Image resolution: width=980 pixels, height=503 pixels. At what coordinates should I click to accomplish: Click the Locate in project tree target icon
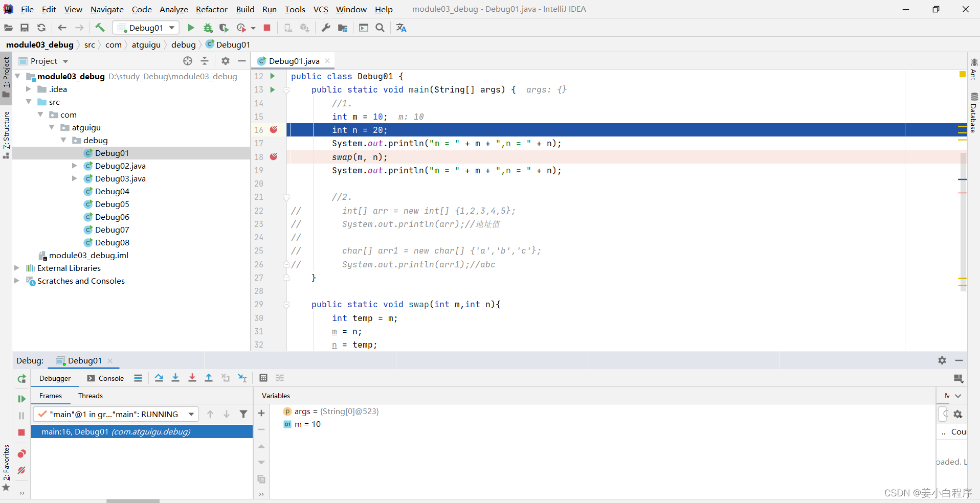[x=188, y=61]
